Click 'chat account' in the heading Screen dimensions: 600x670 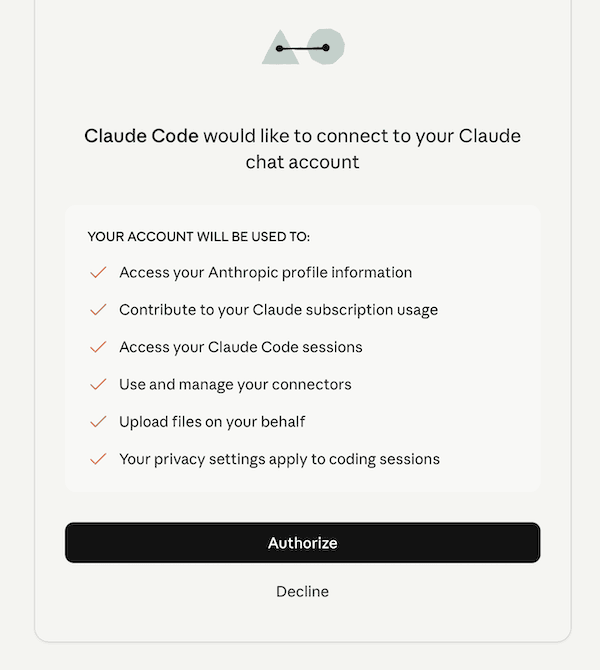pyautogui.click(x=303, y=162)
